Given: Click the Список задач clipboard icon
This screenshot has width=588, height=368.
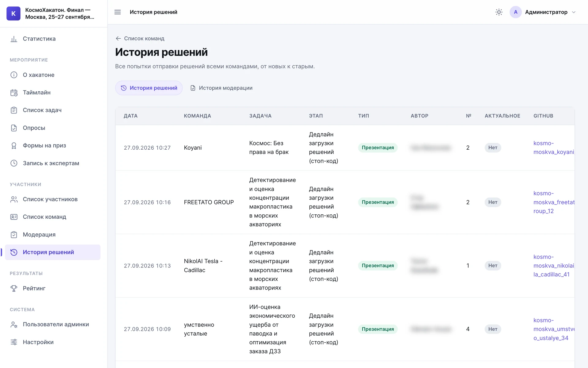Looking at the screenshot, I should coord(14,110).
